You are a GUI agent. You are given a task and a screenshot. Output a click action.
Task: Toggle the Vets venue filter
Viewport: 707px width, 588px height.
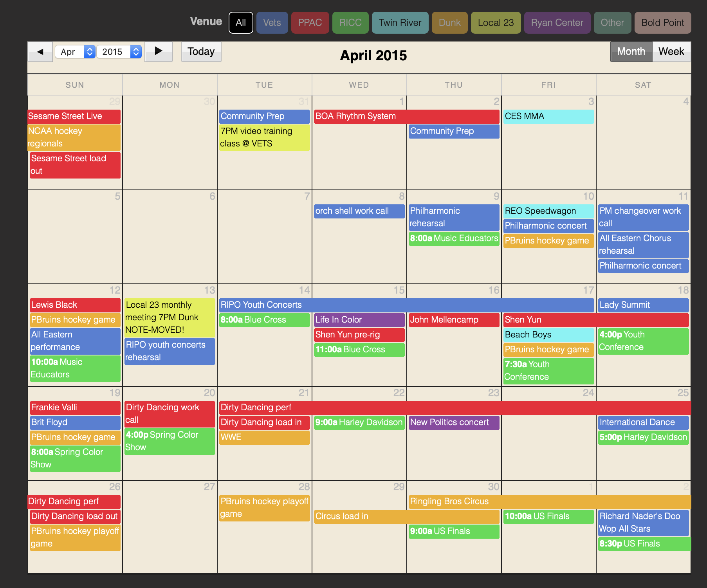click(x=272, y=23)
